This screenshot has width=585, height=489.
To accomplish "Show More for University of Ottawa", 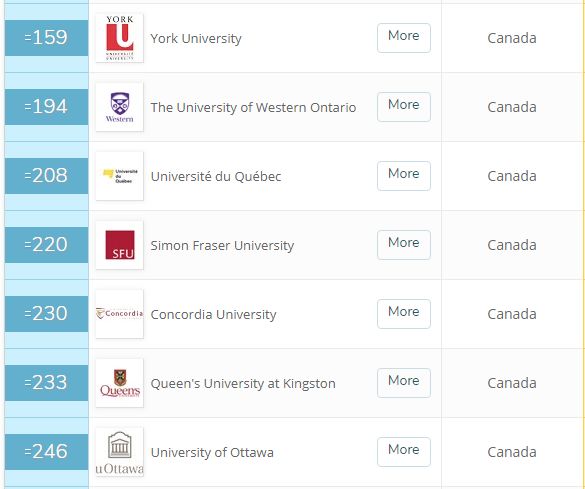I will pyautogui.click(x=404, y=452).
